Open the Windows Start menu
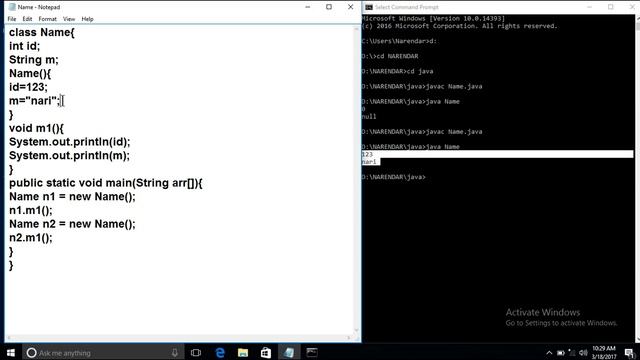 coord(11,353)
